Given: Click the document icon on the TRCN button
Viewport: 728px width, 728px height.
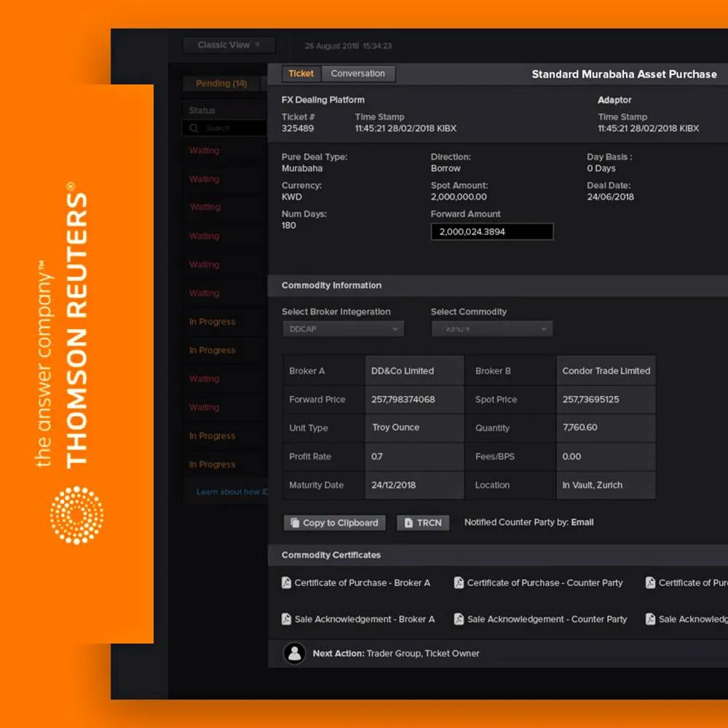Looking at the screenshot, I should (408, 523).
